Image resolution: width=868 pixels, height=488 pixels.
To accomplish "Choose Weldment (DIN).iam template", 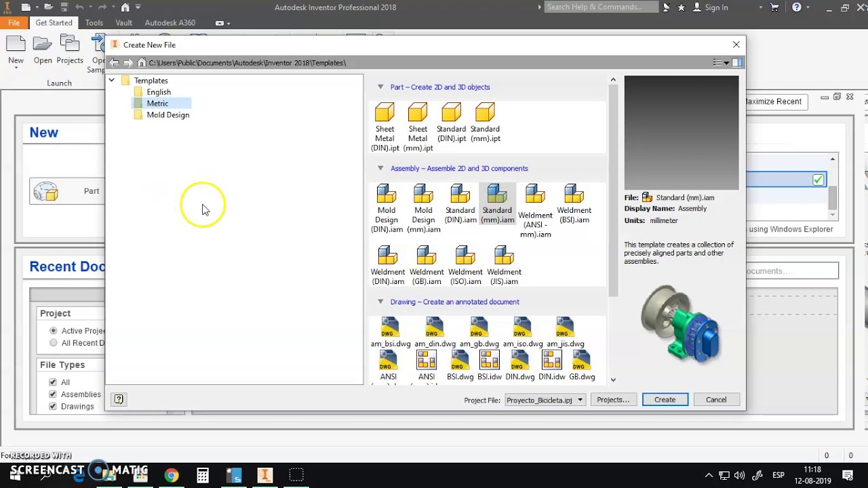I will (x=388, y=266).
